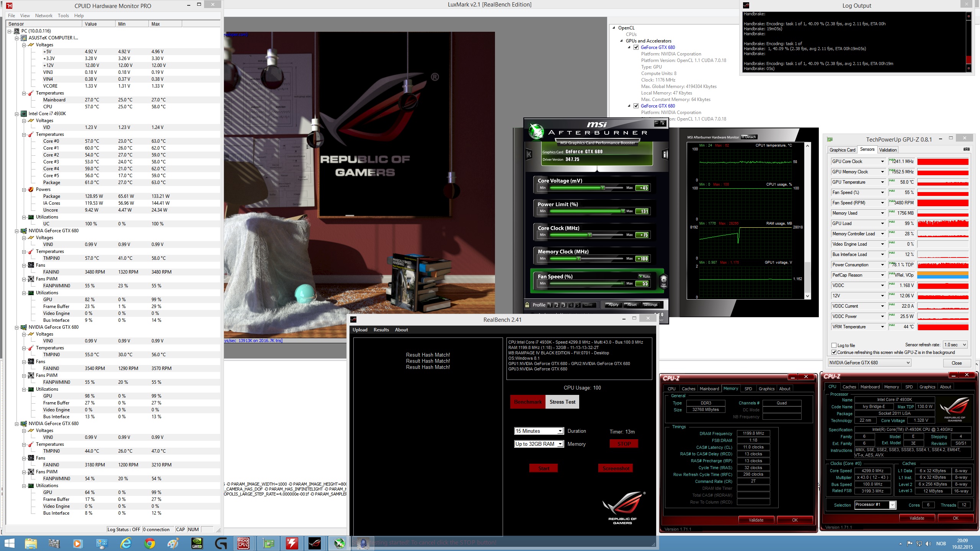Image resolution: width=980 pixels, height=551 pixels.
Task: Launch Internet Explorer from the taskbar
Action: coord(126,543)
